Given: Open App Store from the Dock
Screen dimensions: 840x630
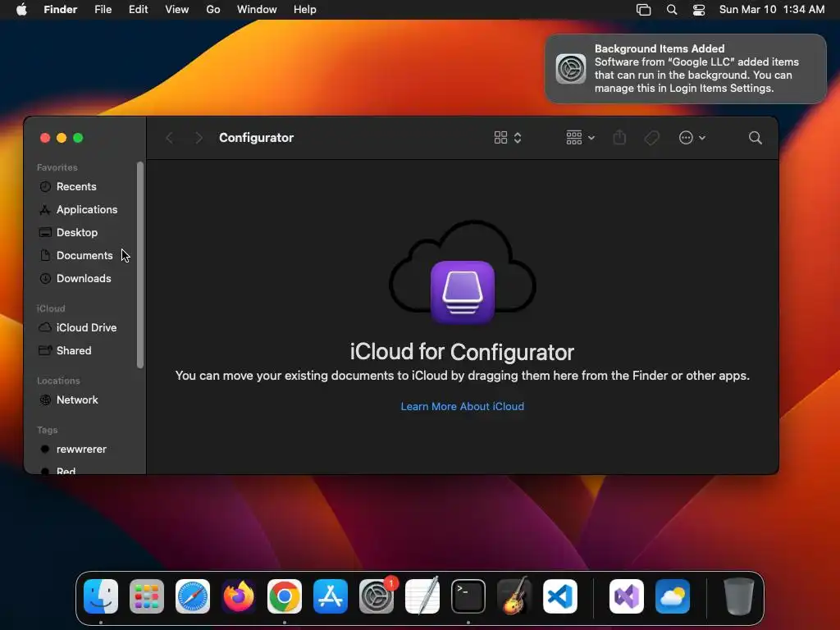Looking at the screenshot, I should click(331, 596).
